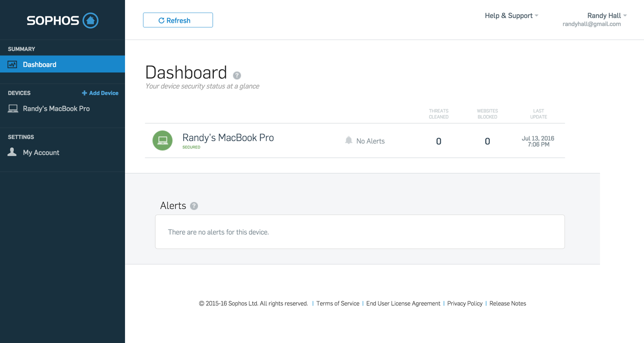Click the randyhall@gmail.com email text

[x=592, y=24]
